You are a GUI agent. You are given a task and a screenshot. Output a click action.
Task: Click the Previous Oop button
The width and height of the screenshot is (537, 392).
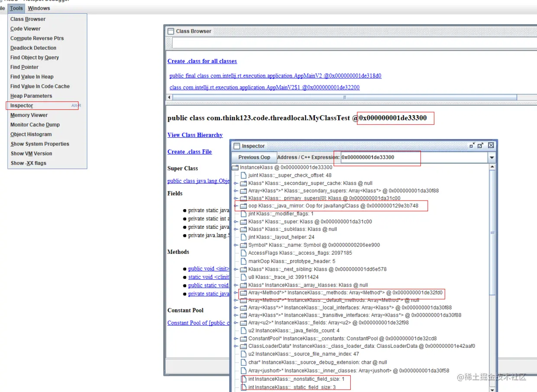254,158
